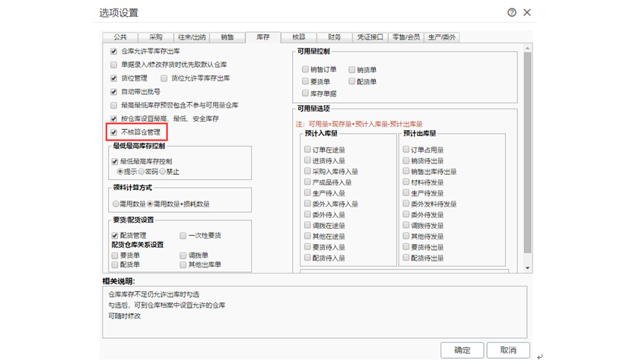Enable 采购入库待入量 checkbox

pyautogui.click(x=307, y=172)
